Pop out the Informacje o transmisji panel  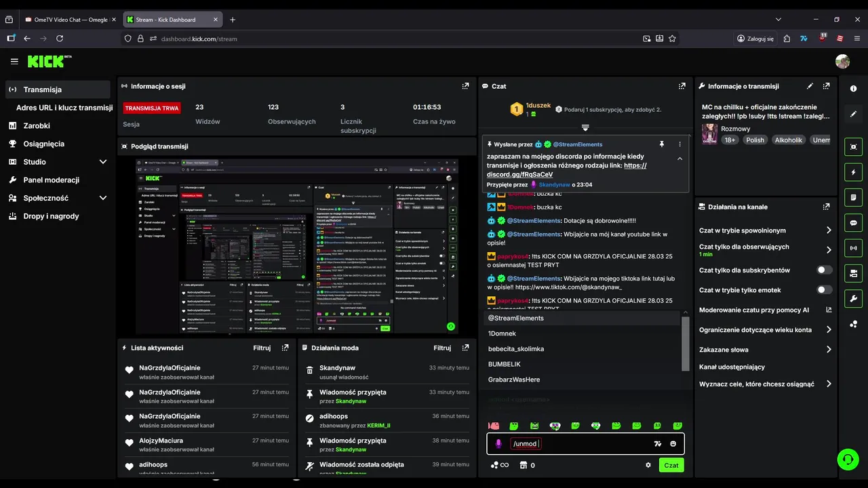pos(826,86)
